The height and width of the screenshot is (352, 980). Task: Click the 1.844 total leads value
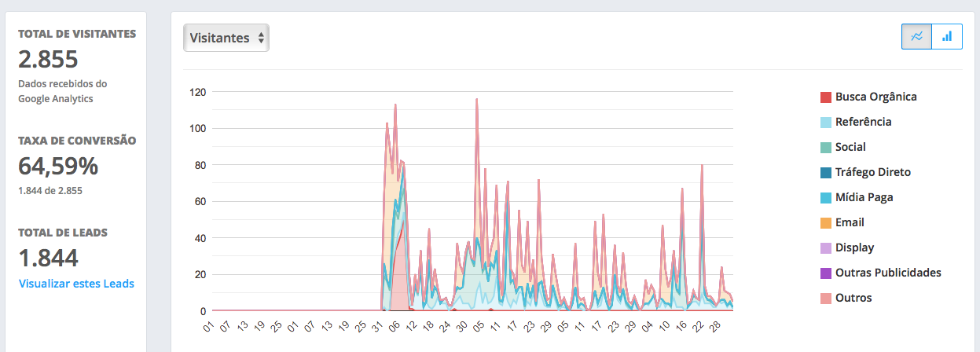click(49, 258)
